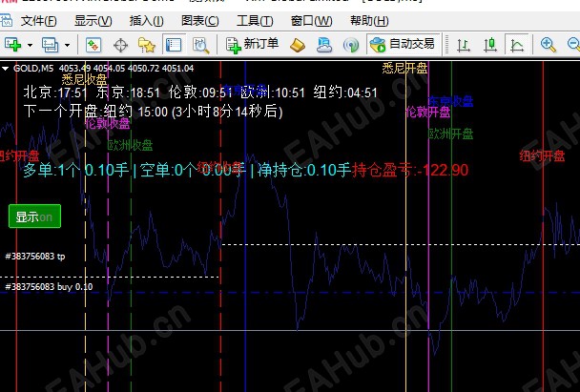Open the 帮助(H) menu
The image size is (580, 392).
tap(369, 21)
